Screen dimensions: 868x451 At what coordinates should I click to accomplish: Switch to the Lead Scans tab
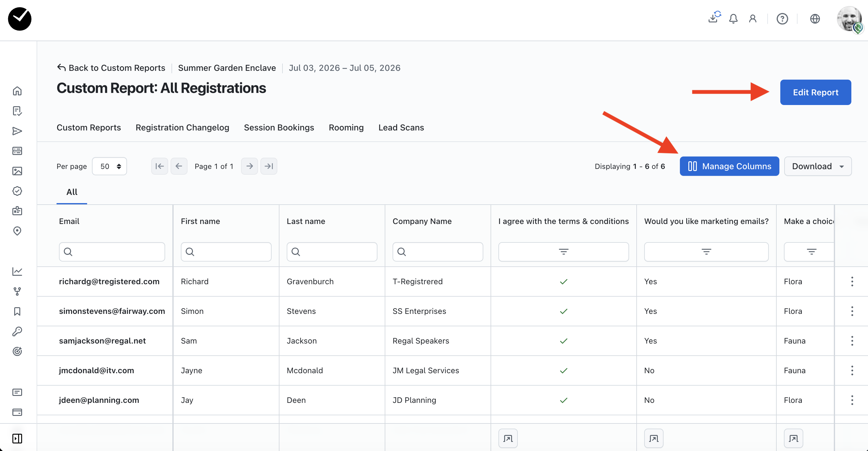(x=401, y=127)
